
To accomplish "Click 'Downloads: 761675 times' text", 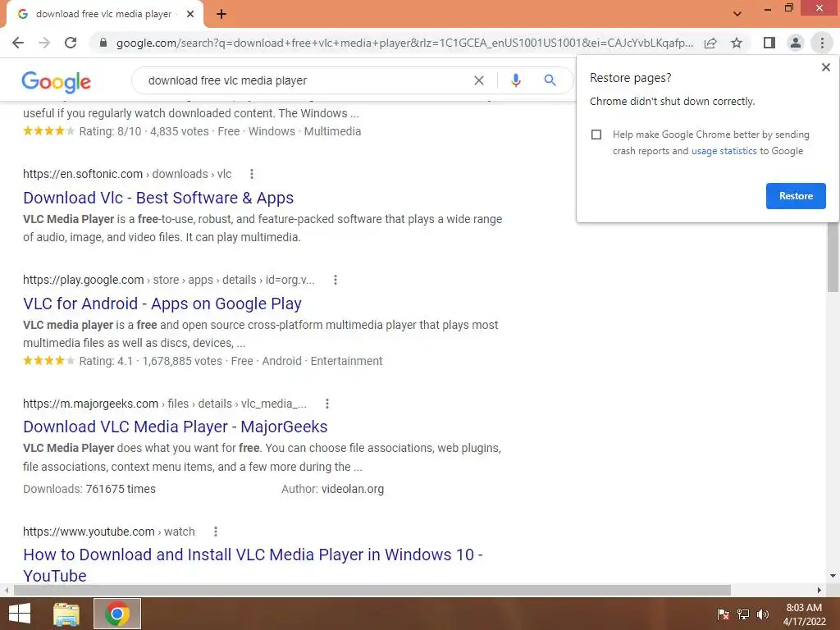I will pyautogui.click(x=89, y=489).
